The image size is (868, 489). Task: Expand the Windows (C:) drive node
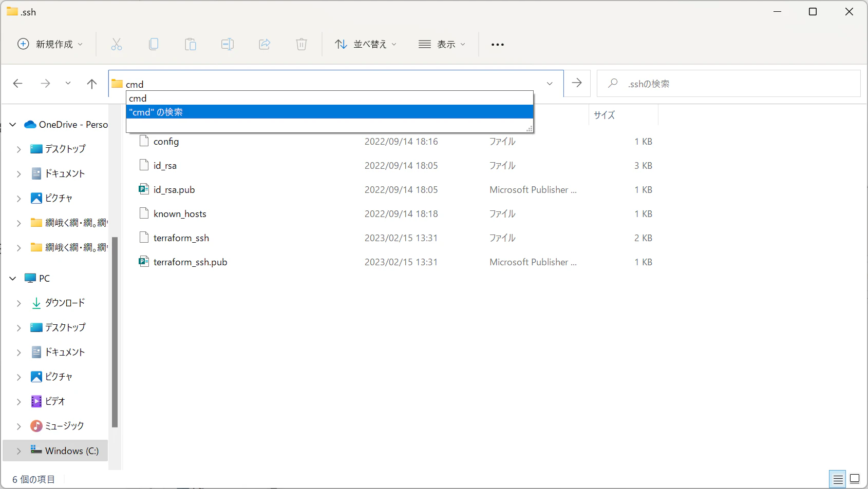pyautogui.click(x=19, y=451)
